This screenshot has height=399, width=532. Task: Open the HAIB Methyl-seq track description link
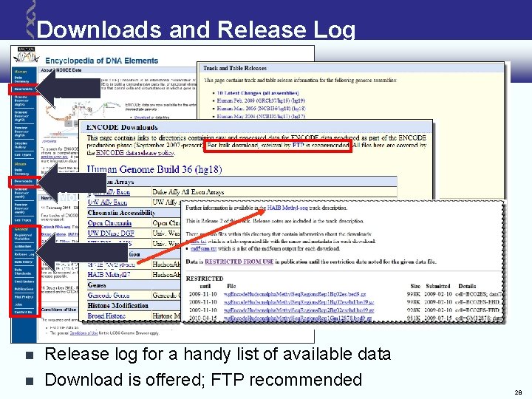point(287,208)
